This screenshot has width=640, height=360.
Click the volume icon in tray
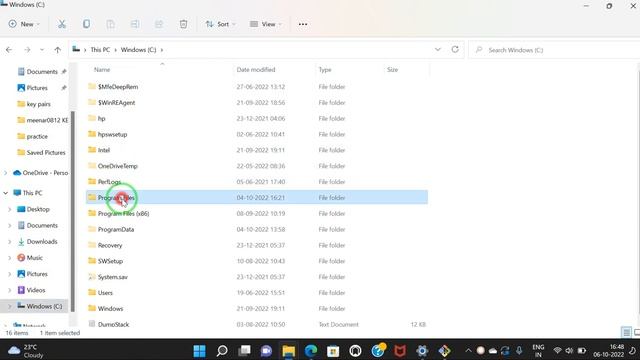click(x=569, y=351)
